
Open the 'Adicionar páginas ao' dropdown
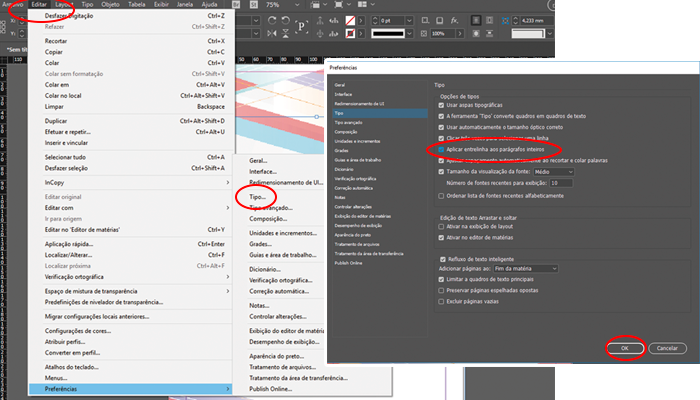[x=525, y=269]
